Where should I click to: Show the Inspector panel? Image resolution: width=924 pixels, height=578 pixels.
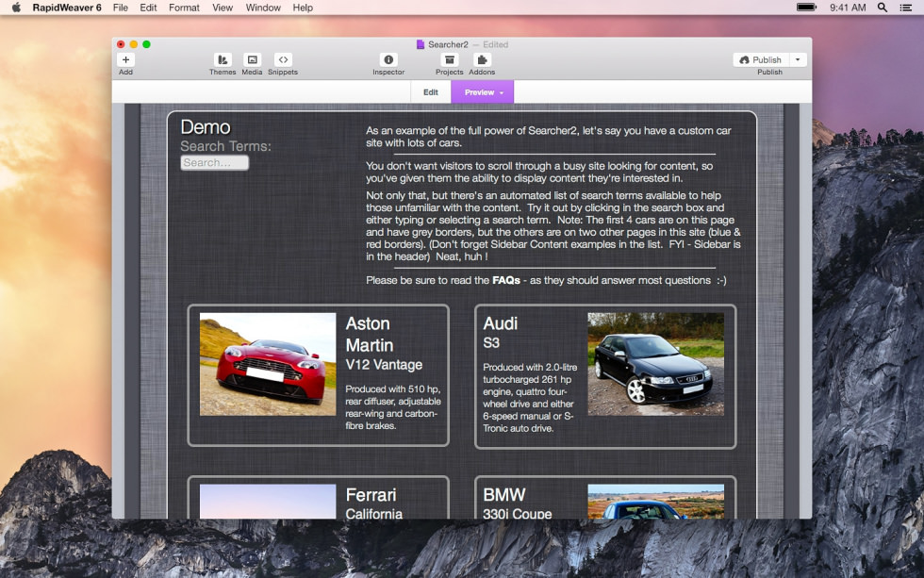coord(388,59)
